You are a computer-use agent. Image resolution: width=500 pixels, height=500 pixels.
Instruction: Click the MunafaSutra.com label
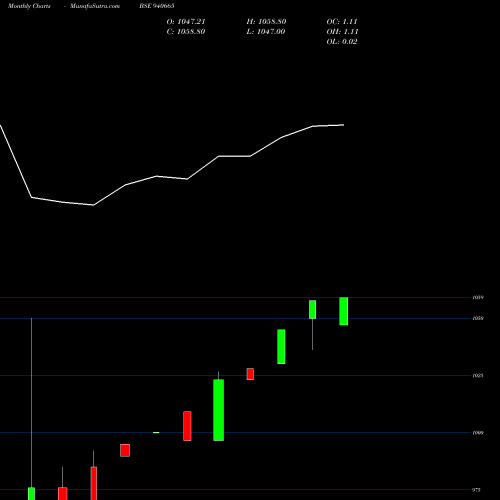tap(95, 6)
